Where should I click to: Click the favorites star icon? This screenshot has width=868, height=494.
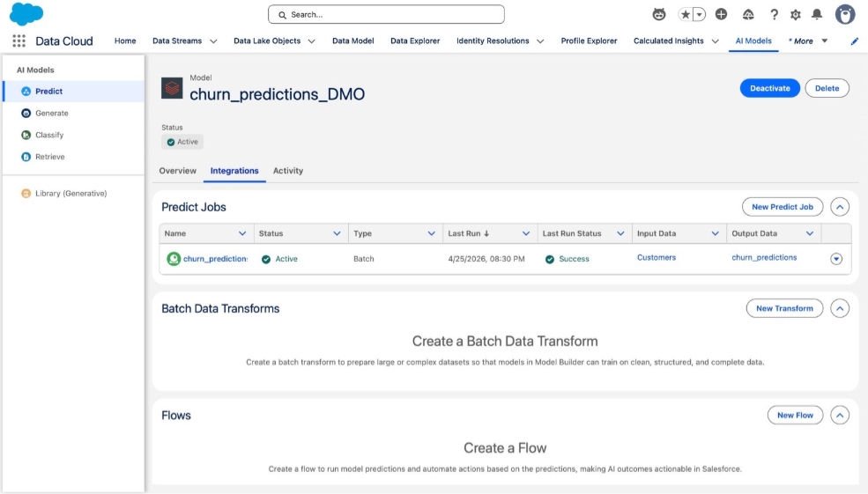click(686, 14)
